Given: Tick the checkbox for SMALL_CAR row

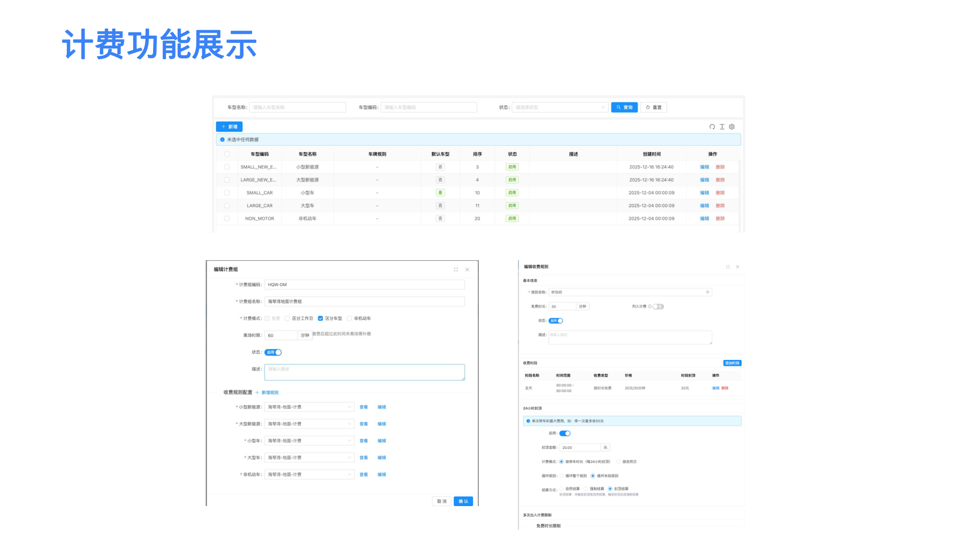Looking at the screenshot, I should pyautogui.click(x=227, y=193).
